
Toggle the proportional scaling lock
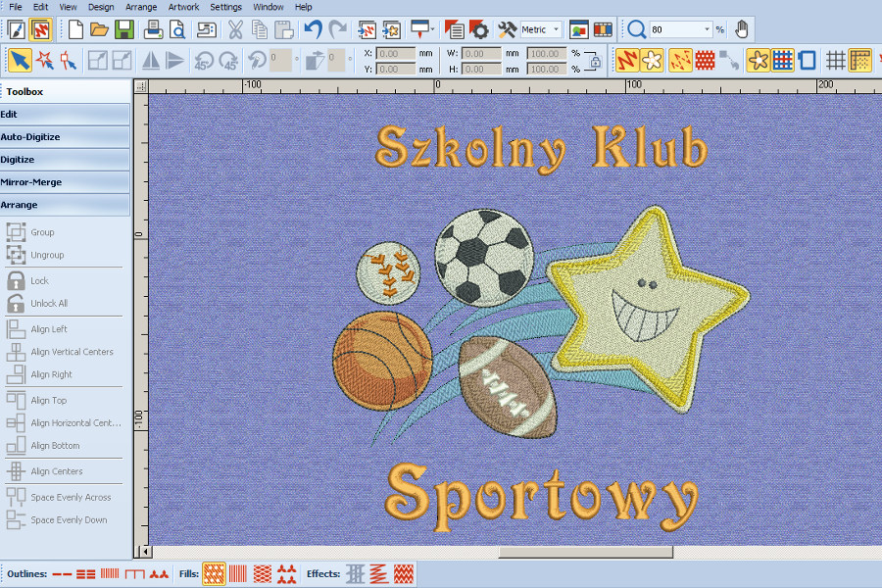[x=595, y=61]
